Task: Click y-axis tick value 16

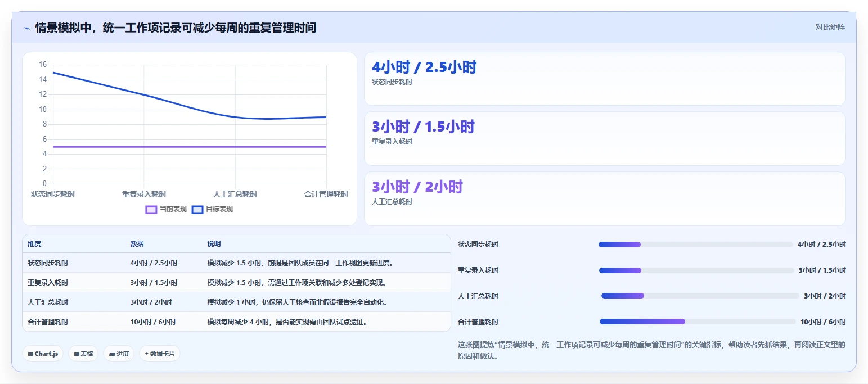Action: point(43,65)
